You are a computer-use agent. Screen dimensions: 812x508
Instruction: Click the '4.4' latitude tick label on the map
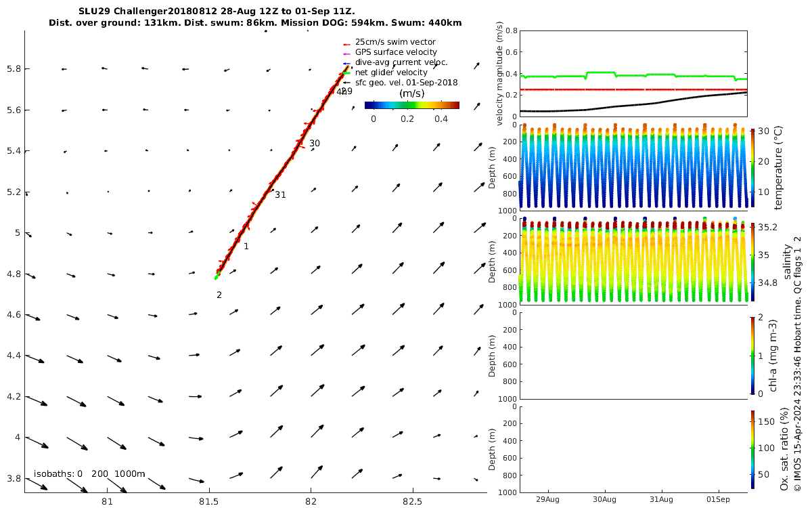(x=14, y=356)
